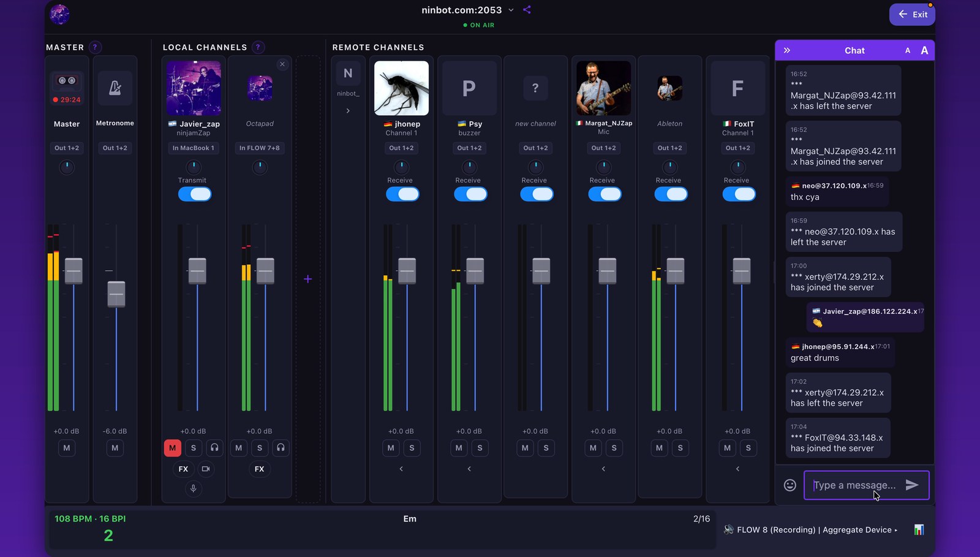Open the In FLOW 7+8 input selector
This screenshot has width=980, height=557.
(259, 148)
